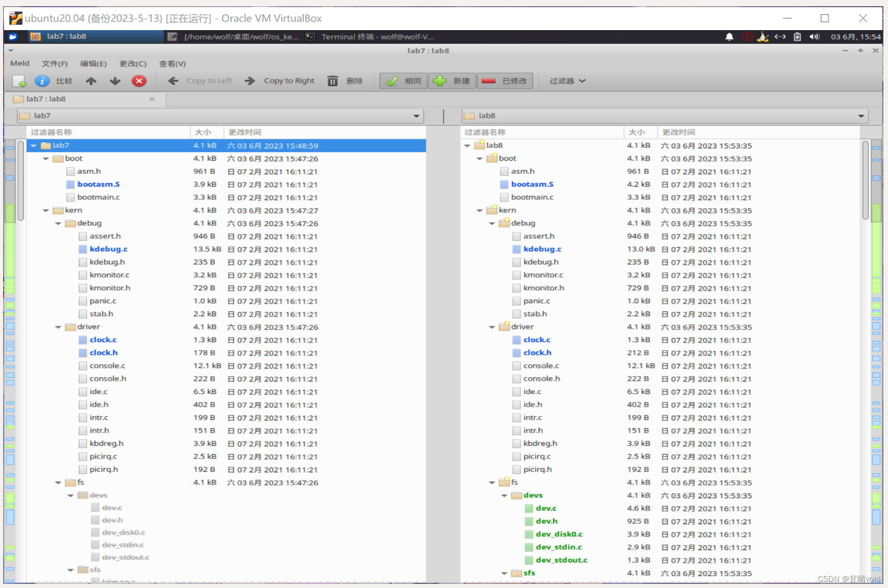The width and height of the screenshot is (888, 588).
Task: Toggle the 相同 filter button
Action: [403, 81]
